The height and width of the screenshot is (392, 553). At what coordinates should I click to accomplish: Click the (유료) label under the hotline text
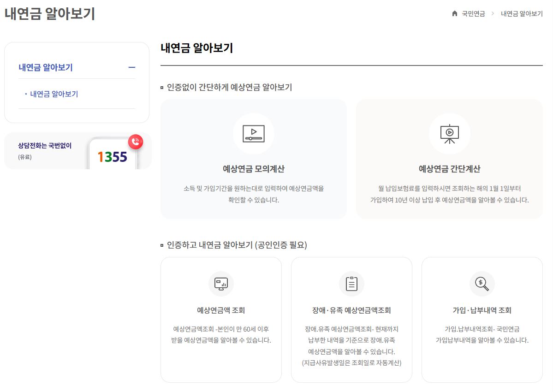pos(25,157)
